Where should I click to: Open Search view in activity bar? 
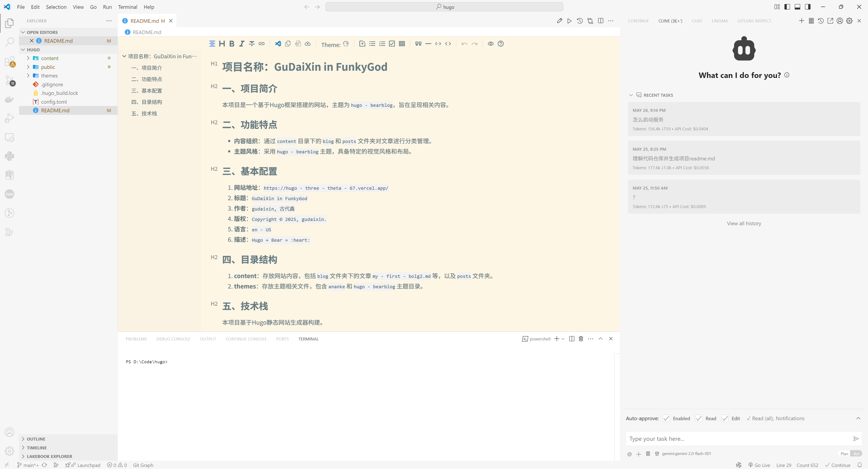(x=9, y=42)
